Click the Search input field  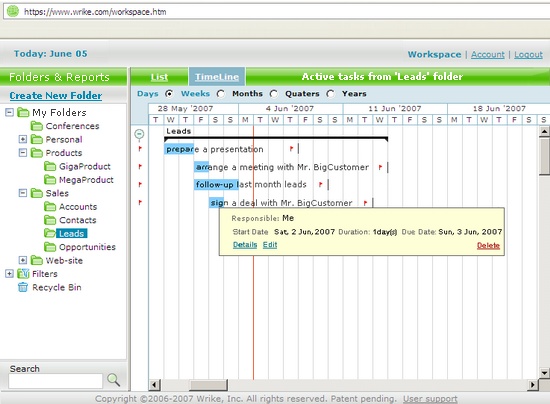pyautogui.click(x=55, y=381)
